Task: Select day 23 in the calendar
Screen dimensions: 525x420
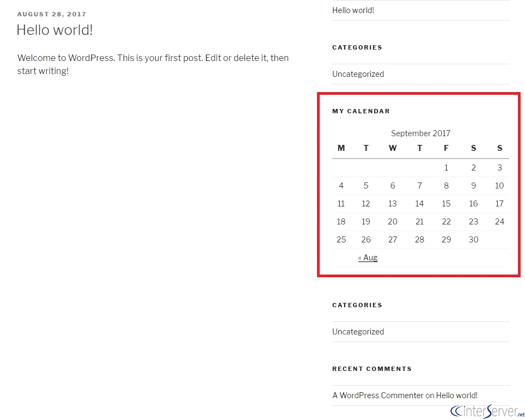Action: point(473,221)
